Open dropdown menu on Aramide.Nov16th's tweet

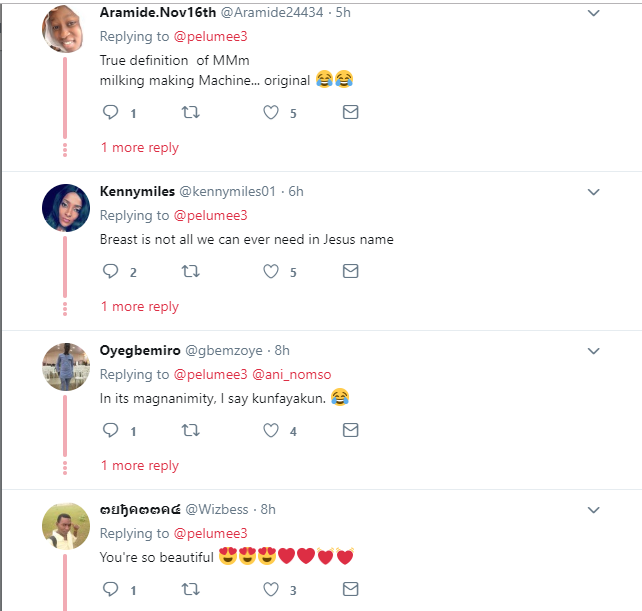point(593,13)
